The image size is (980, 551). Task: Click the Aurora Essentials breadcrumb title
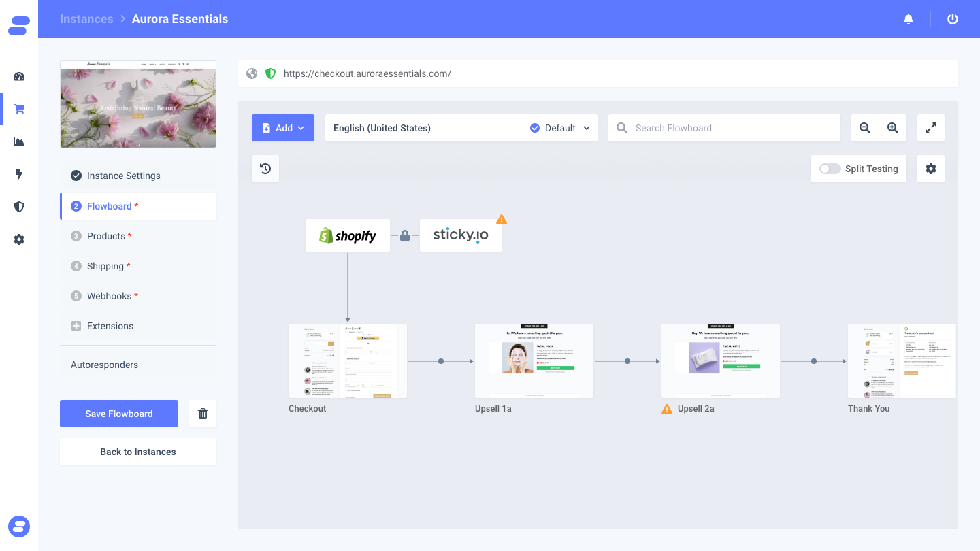point(180,19)
